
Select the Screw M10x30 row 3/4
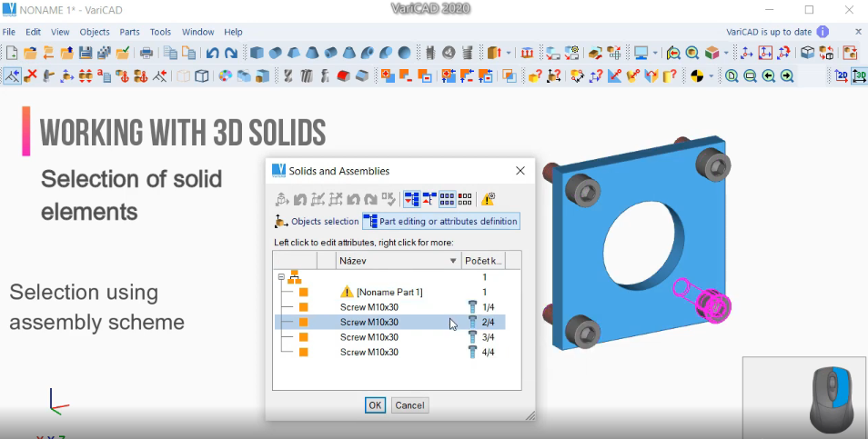[x=368, y=337]
